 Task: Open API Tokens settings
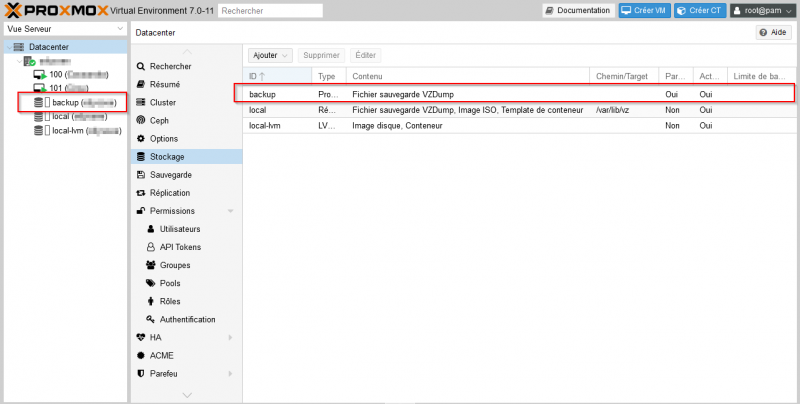(x=181, y=247)
